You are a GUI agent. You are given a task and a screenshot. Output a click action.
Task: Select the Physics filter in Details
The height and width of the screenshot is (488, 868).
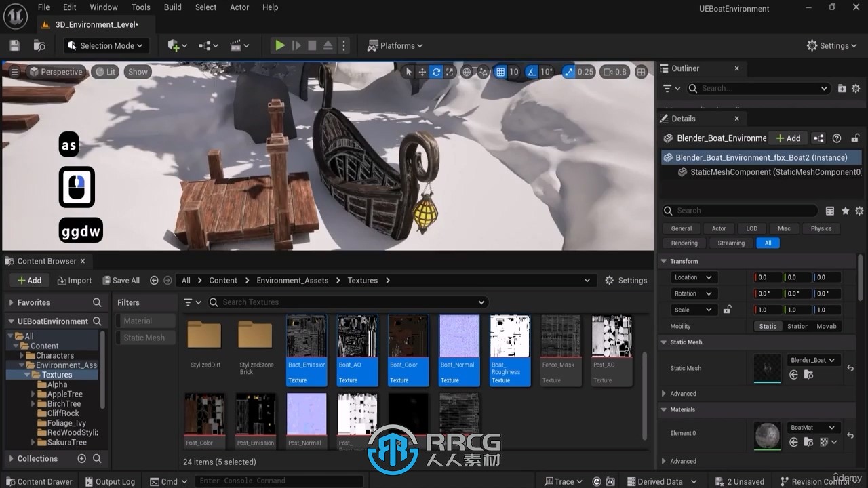pos(821,228)
